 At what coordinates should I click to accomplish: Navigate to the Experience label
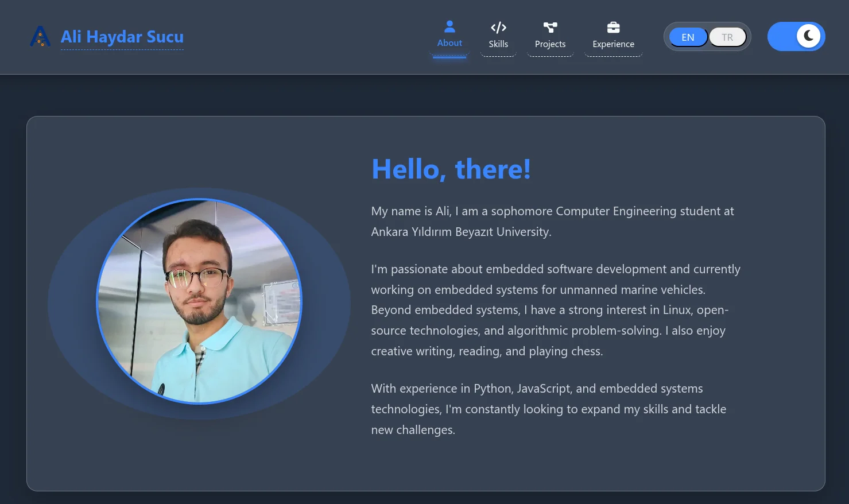pos(613,44)
